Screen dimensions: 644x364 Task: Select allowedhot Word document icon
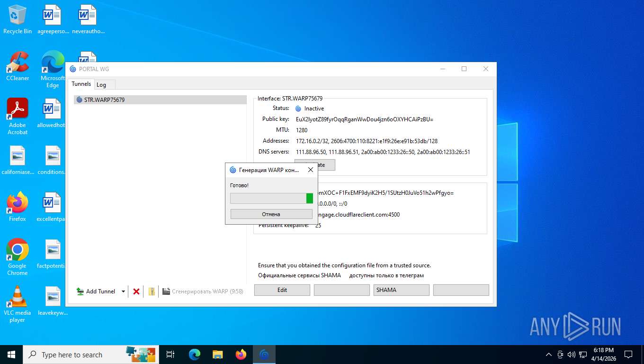[53, 113]
